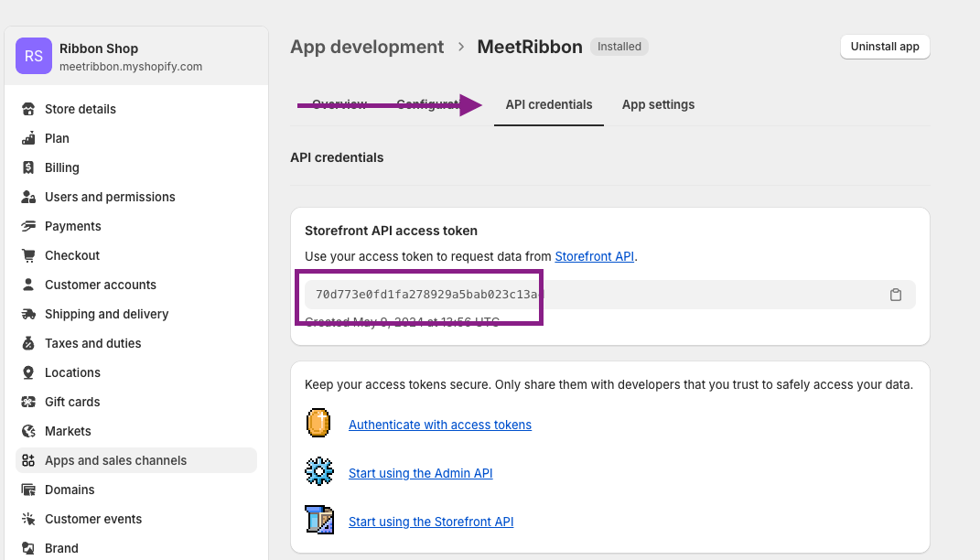
Task: Click the RS store avatar
Action: 34,56
